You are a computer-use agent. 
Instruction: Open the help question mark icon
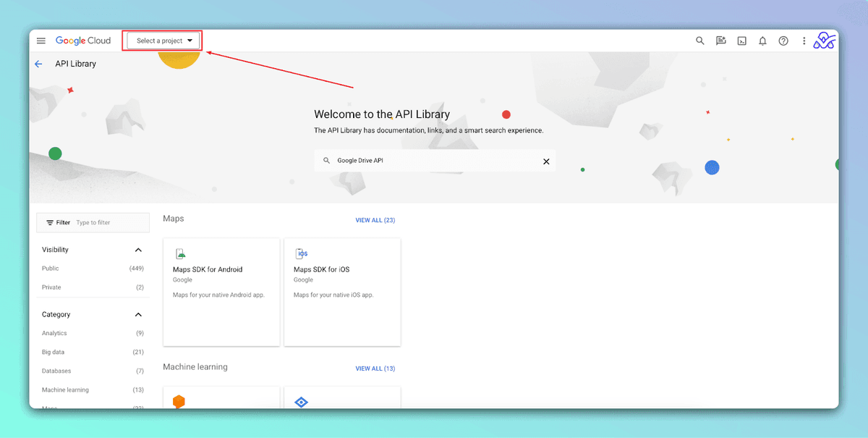coord(783,41)
